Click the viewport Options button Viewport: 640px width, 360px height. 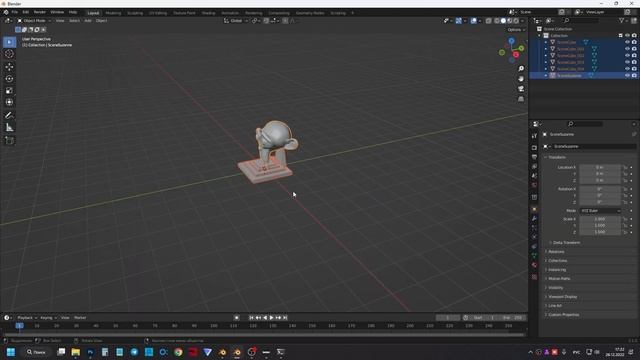coord(516,30)
